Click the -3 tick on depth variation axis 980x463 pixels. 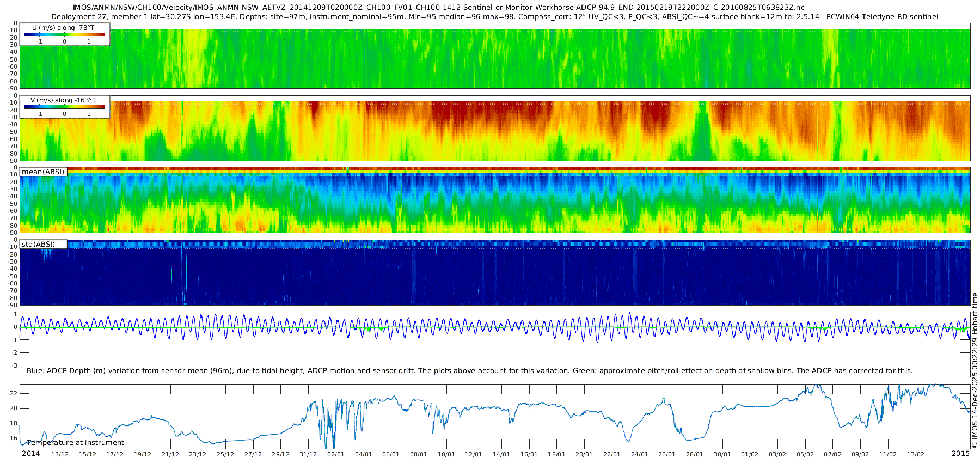coord(15,365)
